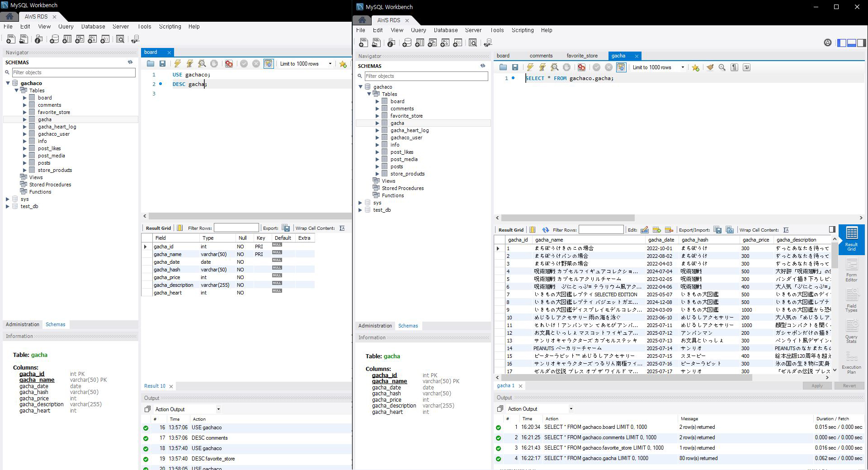This screenshot has width=868, height=470.
Task: Click Apply button in right result grid
Action: pos(817,386)
